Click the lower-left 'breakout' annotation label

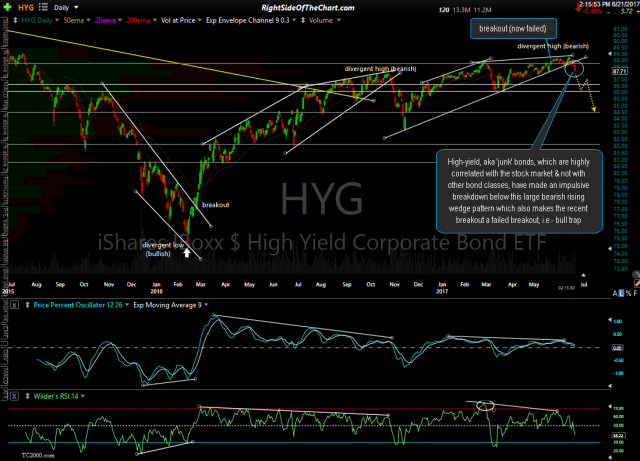tap(216, 205)
